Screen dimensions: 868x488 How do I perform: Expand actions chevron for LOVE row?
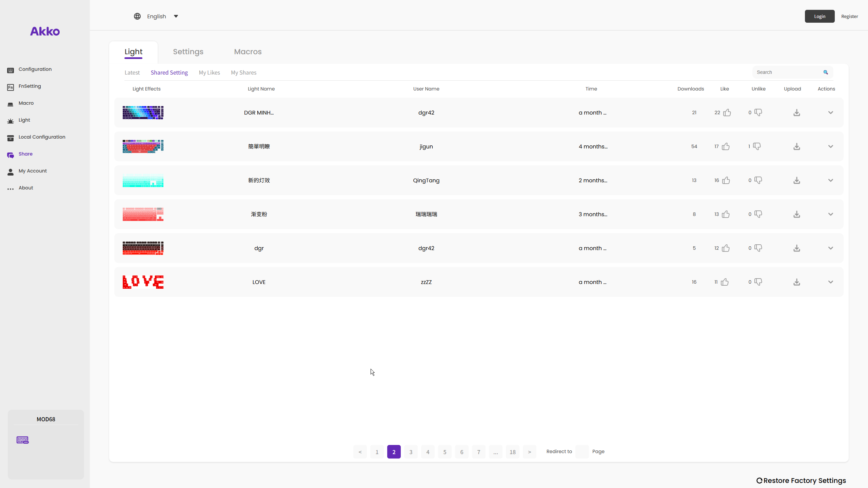click(830, 282)
